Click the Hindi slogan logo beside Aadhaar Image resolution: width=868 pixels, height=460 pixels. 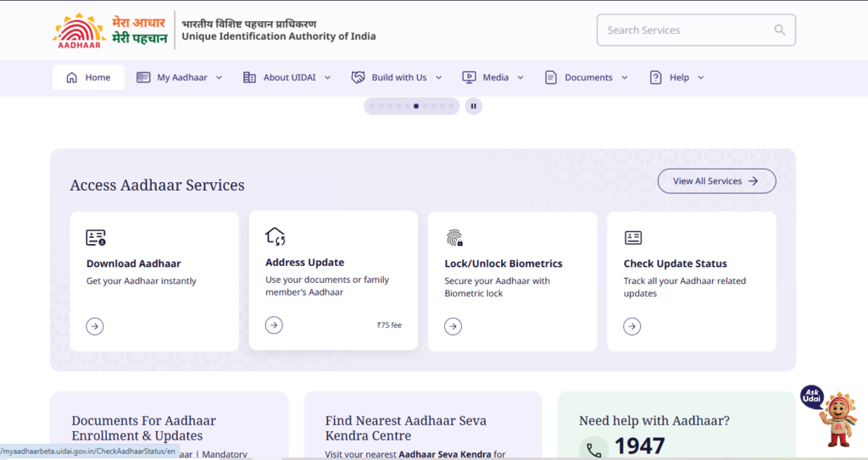(140, 30)
